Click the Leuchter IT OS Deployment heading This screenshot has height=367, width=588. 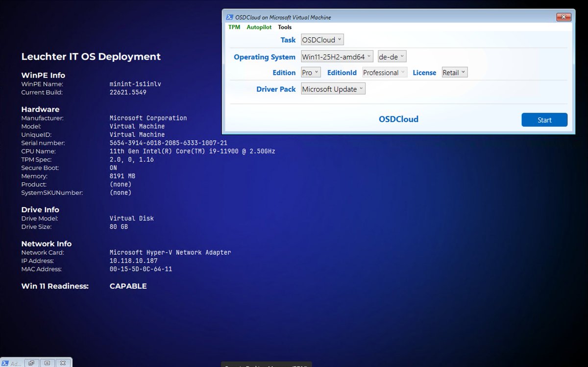pyautogui.click(x=91, y=56)
